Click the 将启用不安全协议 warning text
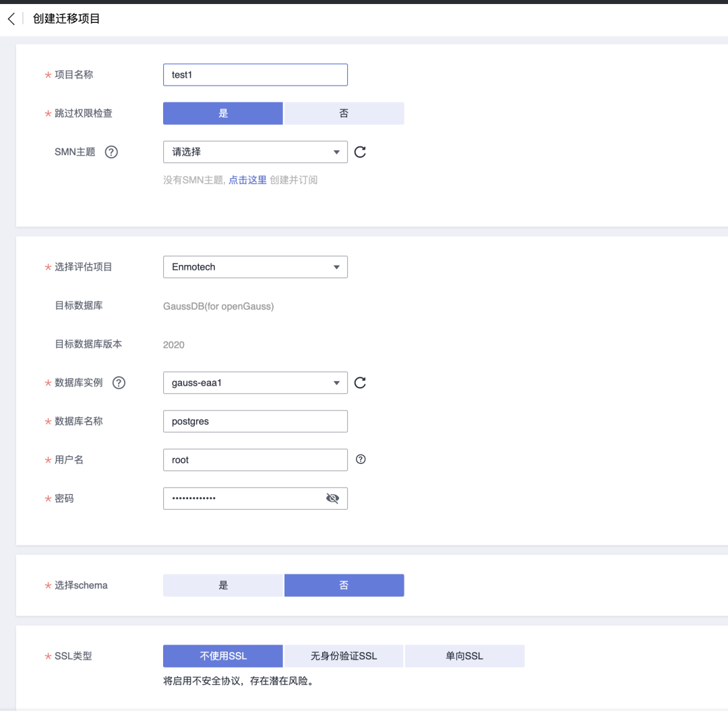The width and height of the screenshot is (728, 714). point(239,681)
